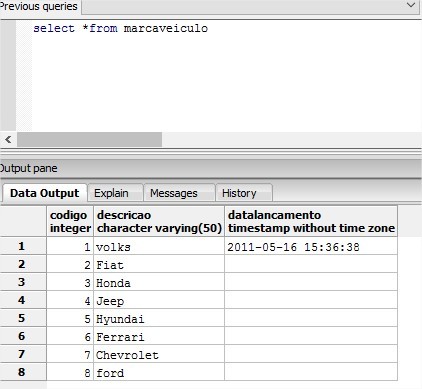
Task: Click the empty datalancamento cell in Honda row
Action: 311,283
